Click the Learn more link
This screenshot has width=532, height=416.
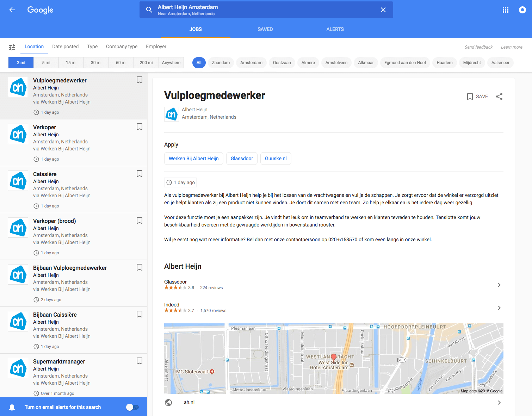(512, 47)
